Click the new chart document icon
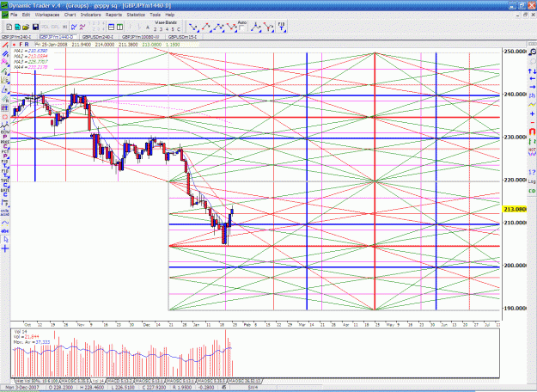This screenshot has width=537, height=392. pos(9,27)
